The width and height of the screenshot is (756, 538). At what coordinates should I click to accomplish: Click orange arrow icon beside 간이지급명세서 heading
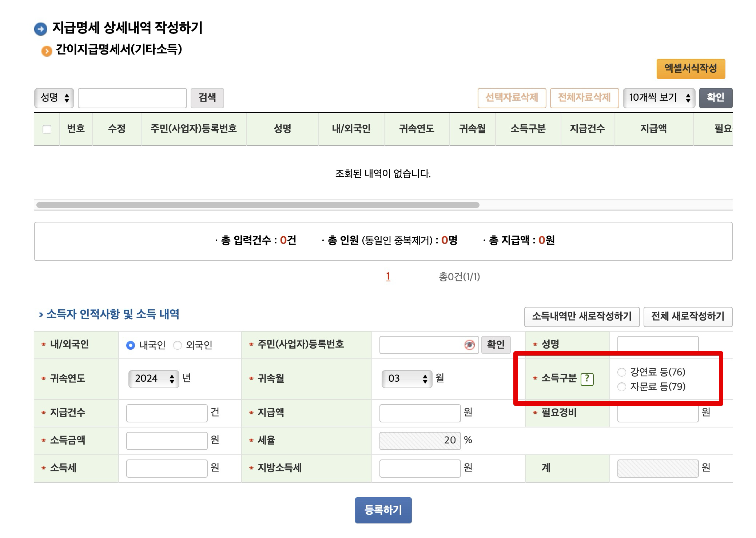[x=47, y=51]
